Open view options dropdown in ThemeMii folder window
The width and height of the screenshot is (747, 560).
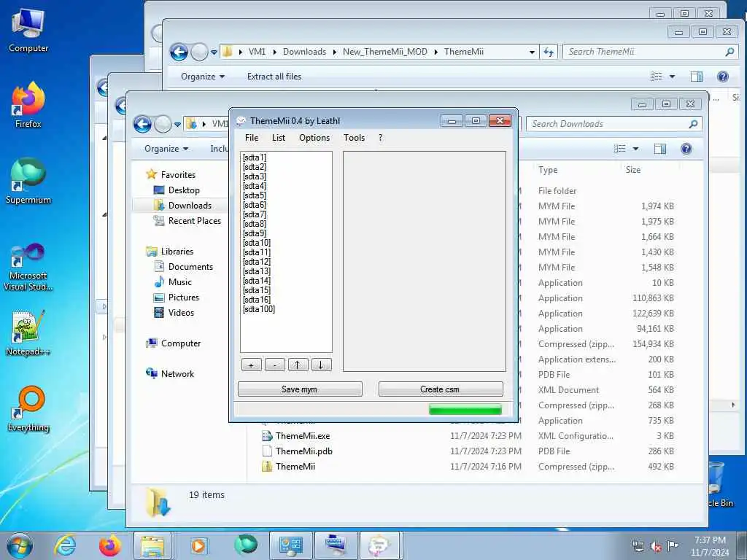click(672, 77)
